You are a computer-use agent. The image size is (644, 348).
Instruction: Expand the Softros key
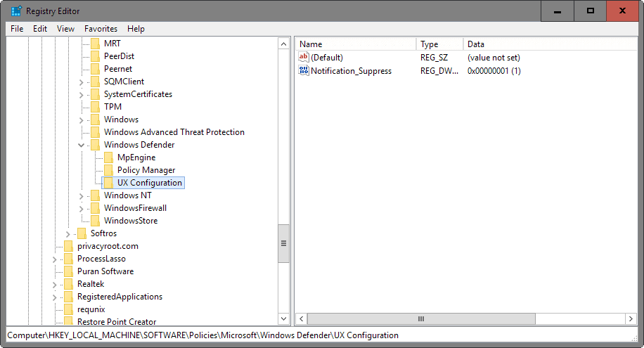tap(67, 234)
